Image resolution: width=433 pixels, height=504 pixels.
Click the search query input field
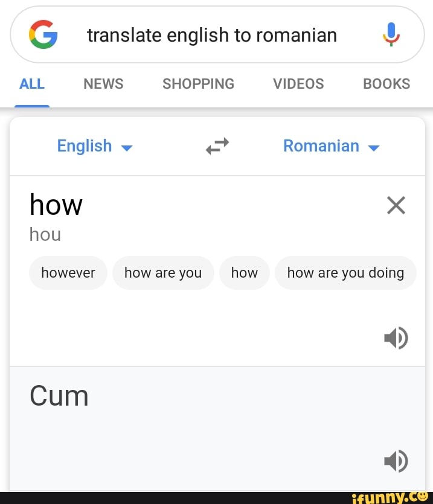[212, 34]
